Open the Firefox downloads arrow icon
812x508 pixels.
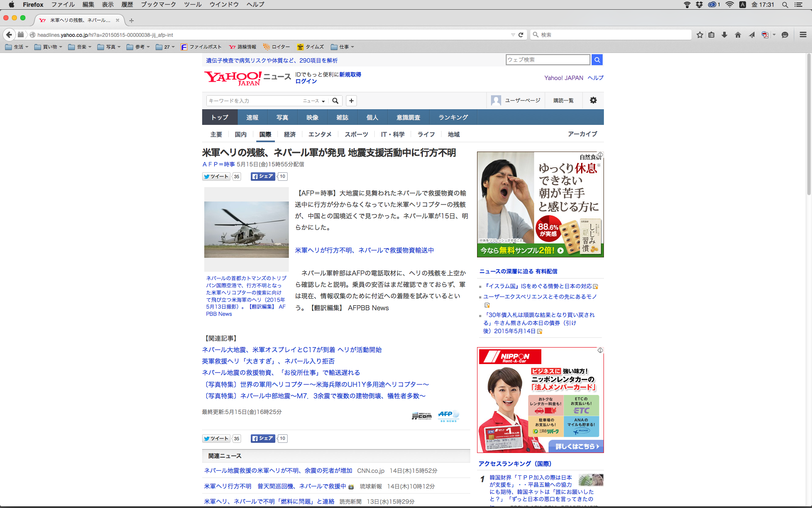click(724, 35)
